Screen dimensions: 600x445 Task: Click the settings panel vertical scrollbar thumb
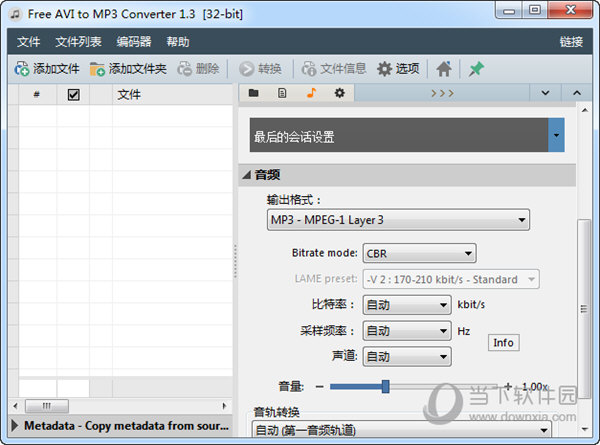point(584,309)
